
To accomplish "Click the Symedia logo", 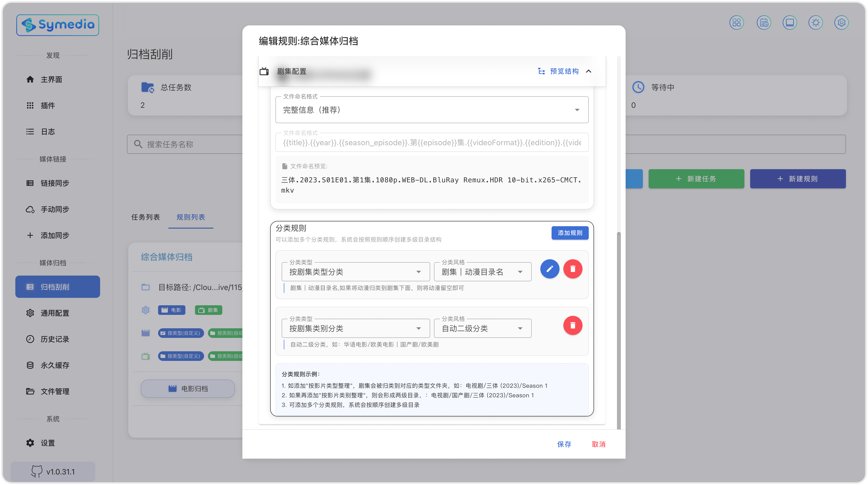I will 58,25.
